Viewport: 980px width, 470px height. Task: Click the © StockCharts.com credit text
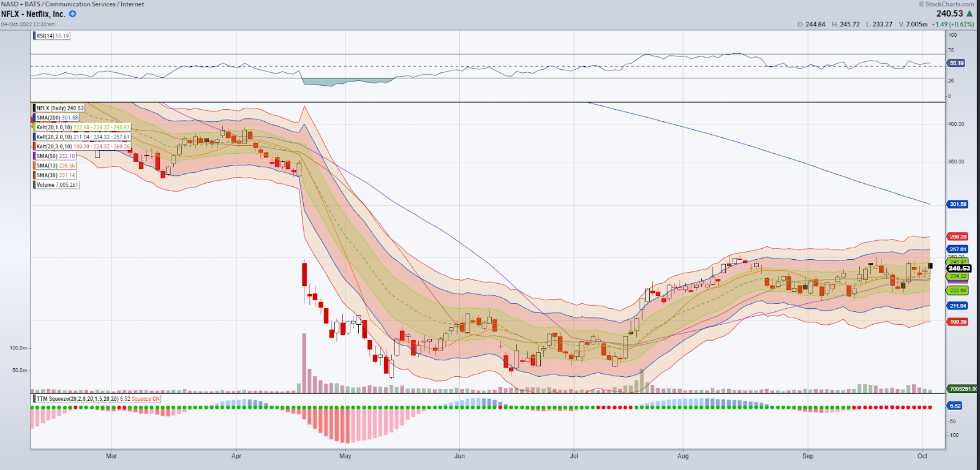(946, 4)
